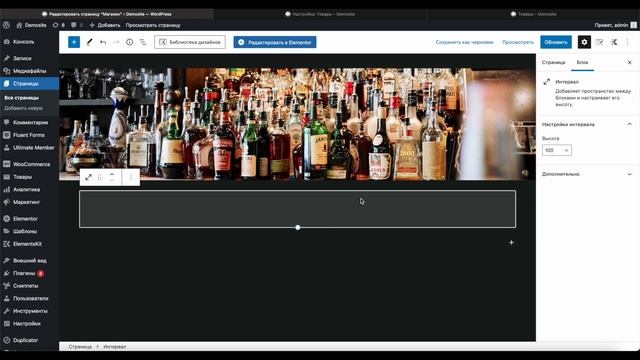Open the settings gear panel toggle

click(584, 42)
